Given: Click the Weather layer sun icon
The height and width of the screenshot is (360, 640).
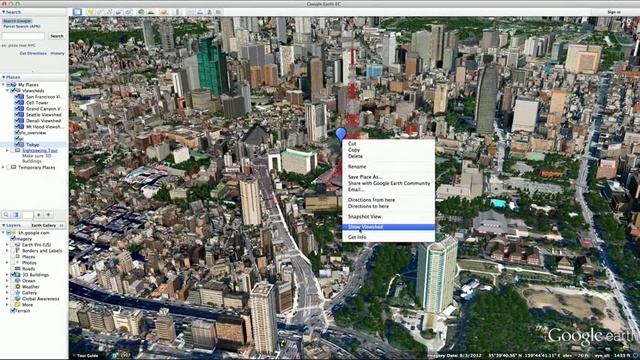Looking at the screenshot, I should click(x=18, y=287).
